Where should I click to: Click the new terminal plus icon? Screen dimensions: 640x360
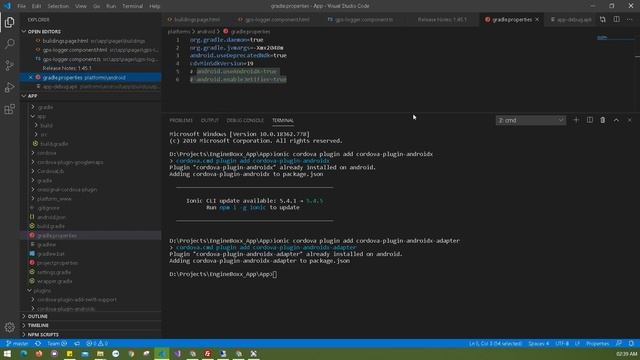(576, 120)
